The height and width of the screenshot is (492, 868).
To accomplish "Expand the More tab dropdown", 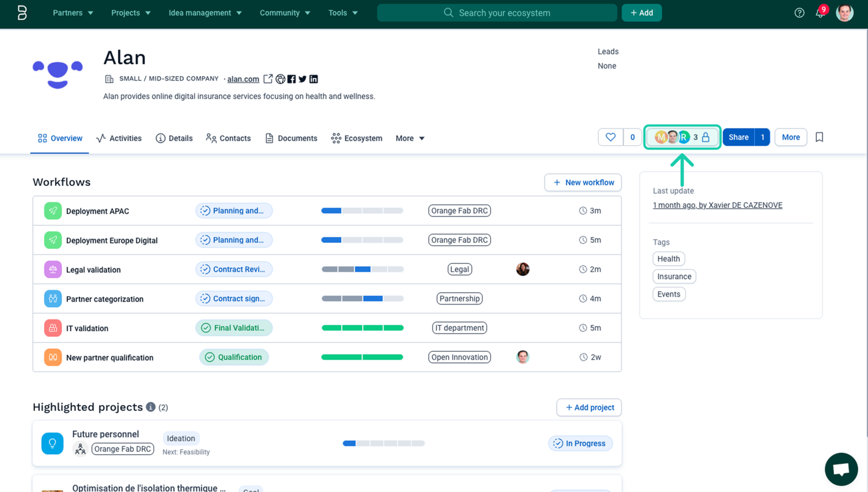I will [410, 138].
